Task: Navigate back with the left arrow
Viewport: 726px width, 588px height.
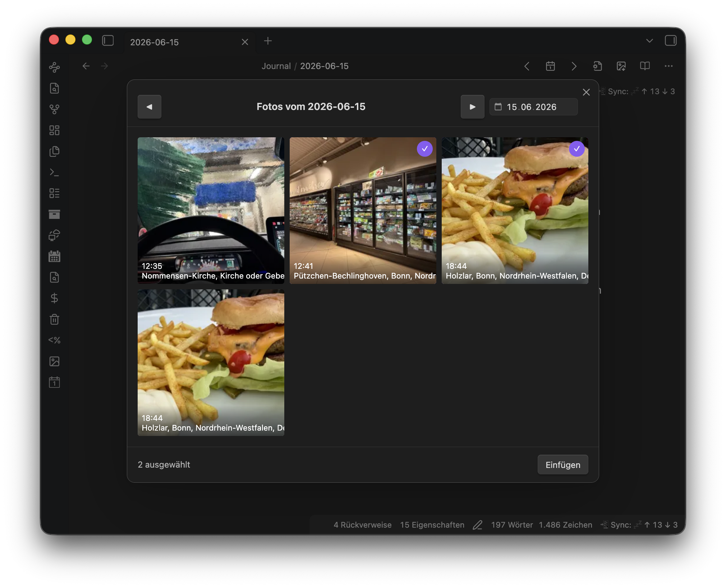Action: pos(86,66)
